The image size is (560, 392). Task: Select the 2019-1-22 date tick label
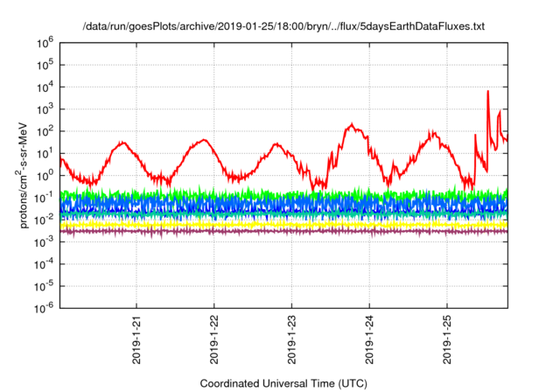click(213, 339)
